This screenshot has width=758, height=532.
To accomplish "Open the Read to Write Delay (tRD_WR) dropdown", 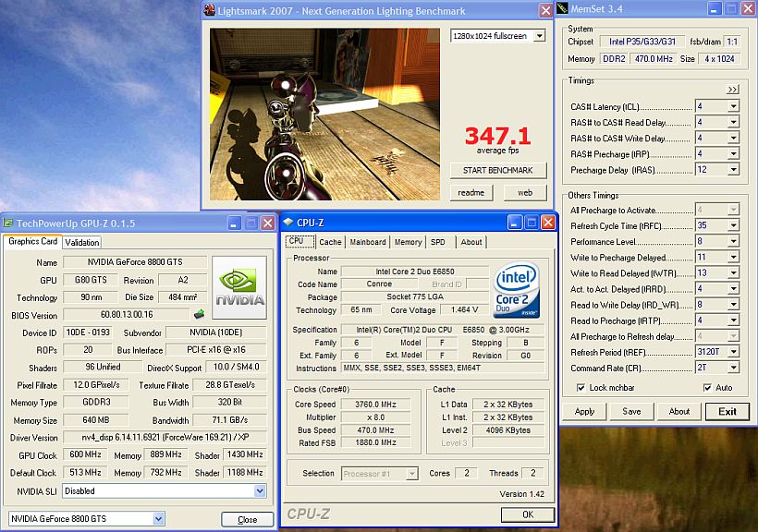I will click(733, 305).
